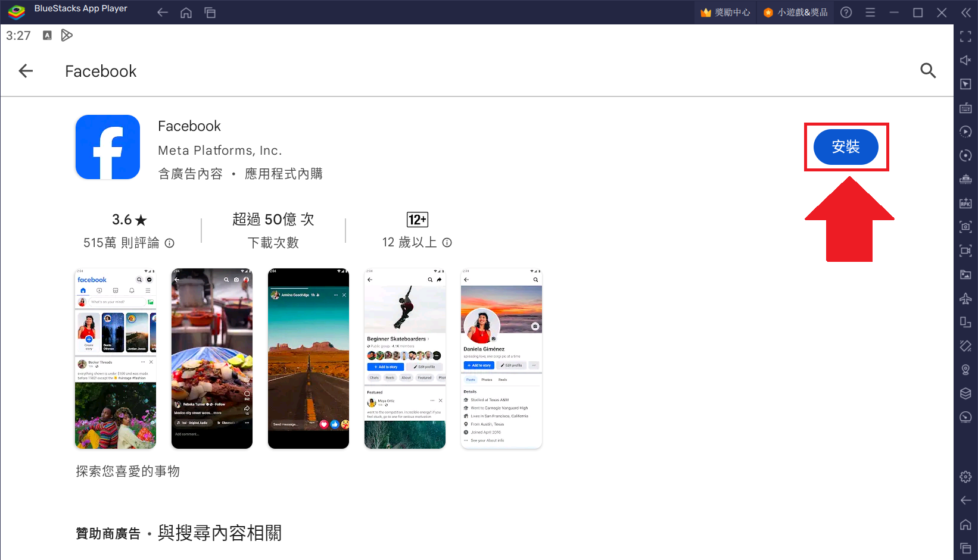
Task: Toggle the mouse cursor lock icon
Action: (x=965, y=84)
